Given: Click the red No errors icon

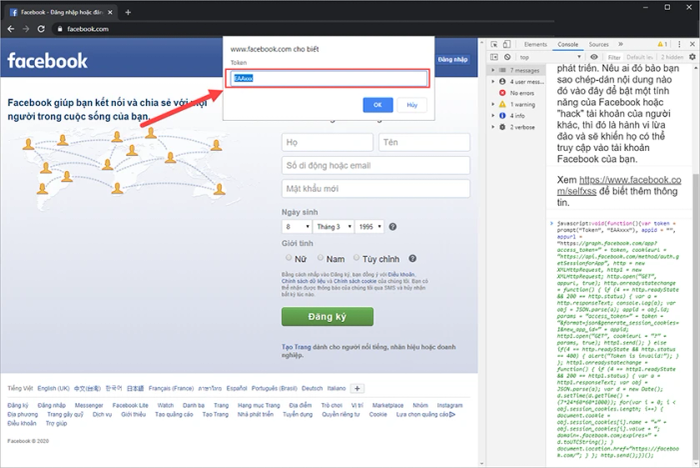Looking at the screenshot, I should point(502,93).
